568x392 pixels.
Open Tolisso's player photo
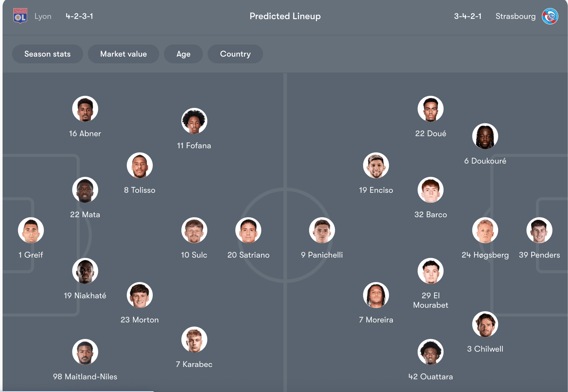tap(140, 165)
